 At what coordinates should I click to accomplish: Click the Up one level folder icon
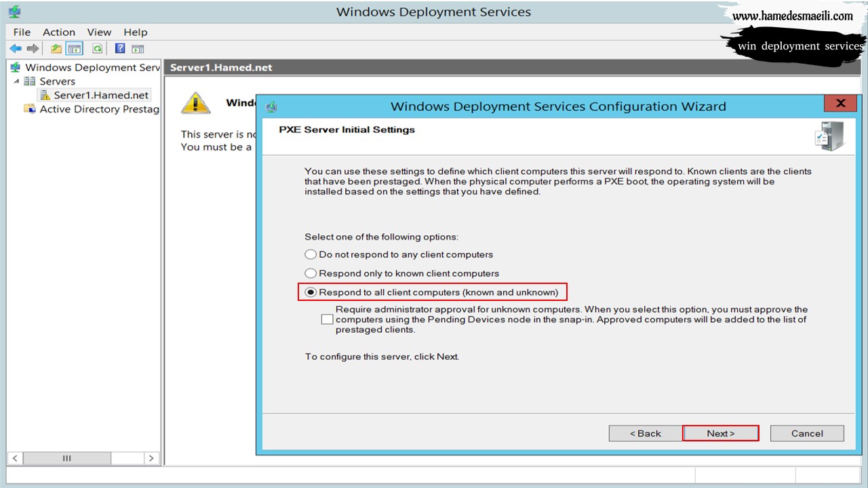point(56,49)
